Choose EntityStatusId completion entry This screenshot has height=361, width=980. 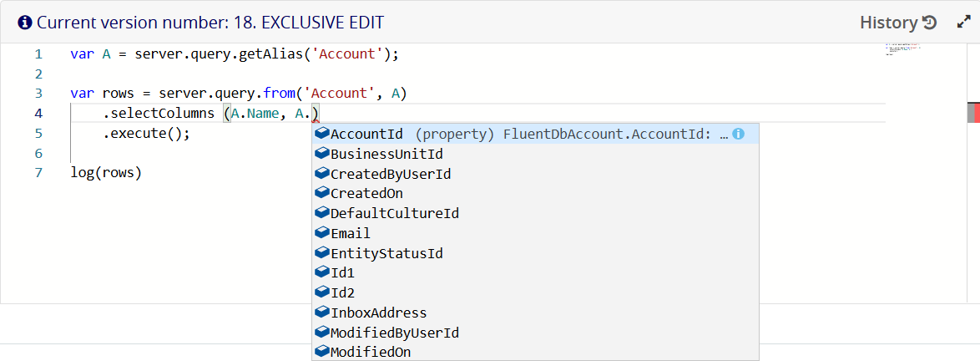click(x=386, y=253)
